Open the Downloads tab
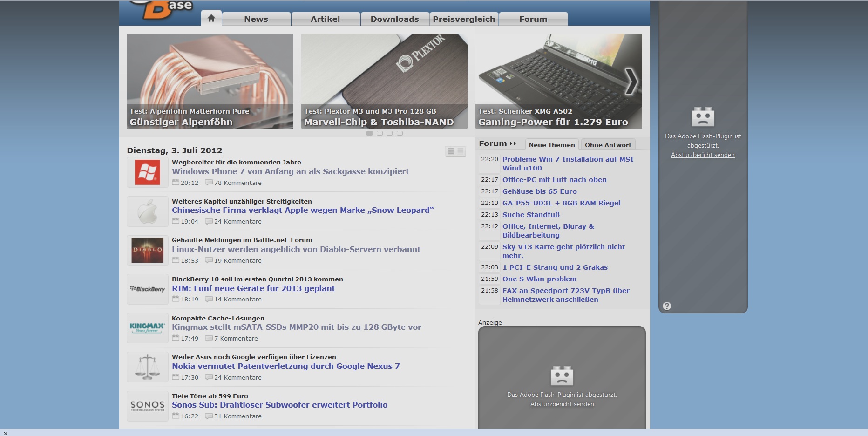The width and height of the screenshot is (868, 436). (x=395, y=19)
